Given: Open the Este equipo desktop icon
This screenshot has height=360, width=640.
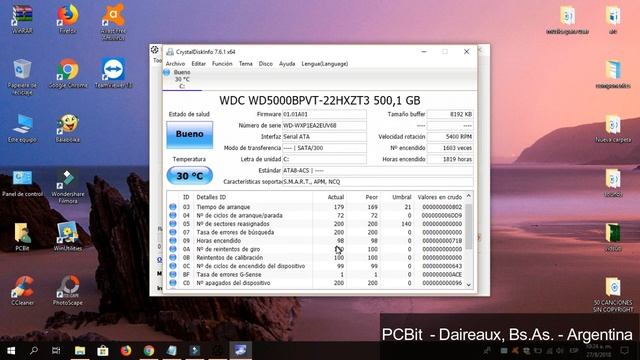Looking at the screenshot, I should click(x=22, y=128).
